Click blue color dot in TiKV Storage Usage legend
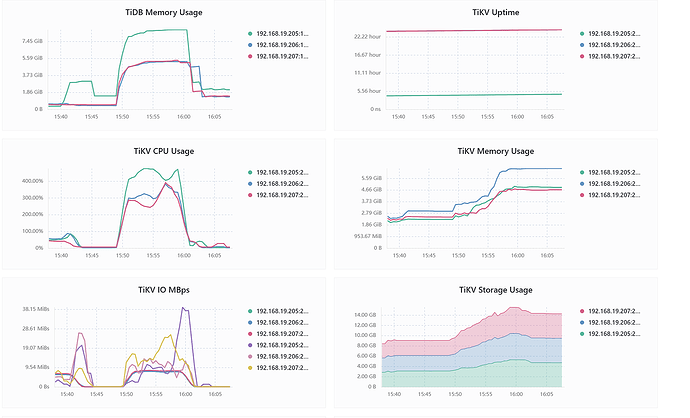Image resolution: width=690 pixels, height=418 pixels. (582, 323)
